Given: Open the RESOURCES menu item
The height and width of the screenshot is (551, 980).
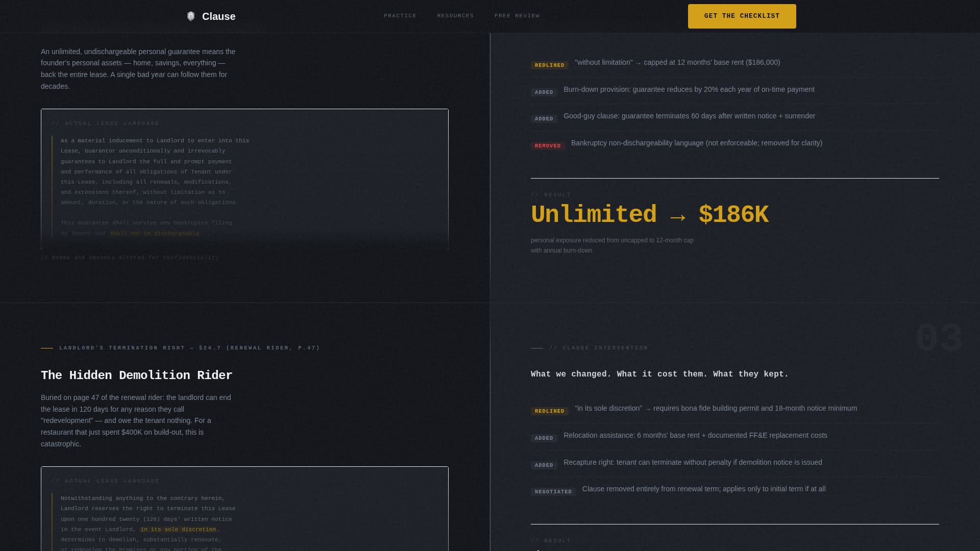Looking at the screenshot, I should [x=455, y=16].
